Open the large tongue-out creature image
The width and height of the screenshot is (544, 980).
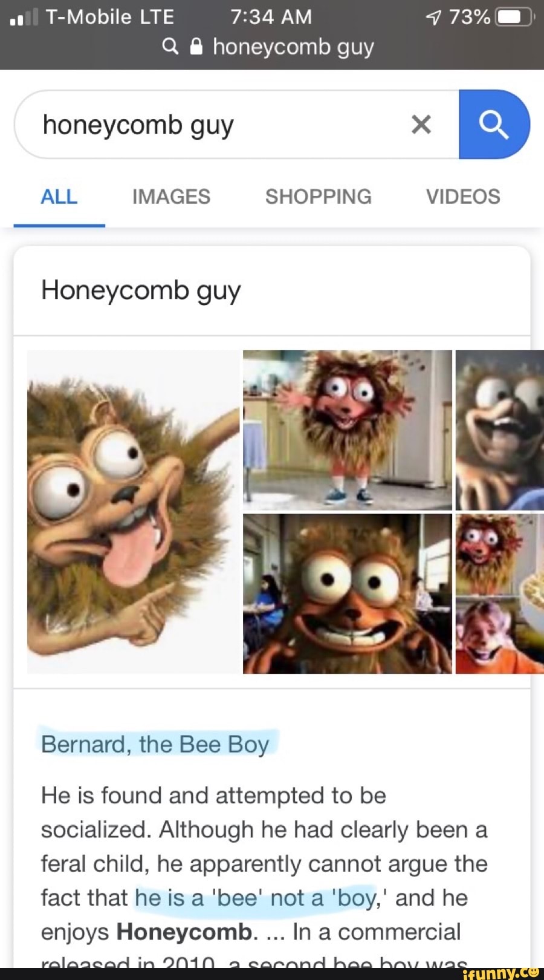point(134,512)
